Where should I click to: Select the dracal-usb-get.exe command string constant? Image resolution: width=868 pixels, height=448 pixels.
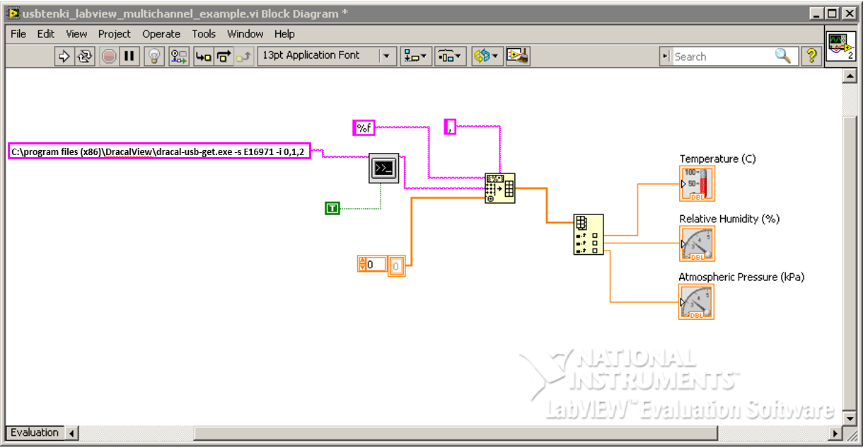(x=159, y=151)
